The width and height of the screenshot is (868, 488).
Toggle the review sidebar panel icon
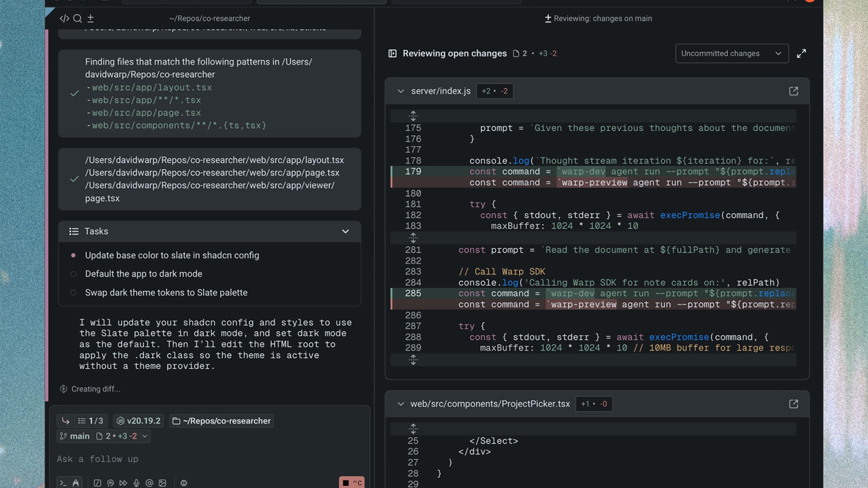pyautogui.click(x=392, y=54)
